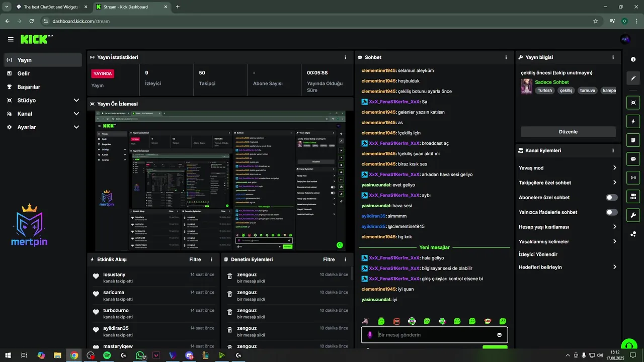644x362 pixels.
Task: Toggle the chat bubble panel icon in right toolbar
Action: pos(633,159)
